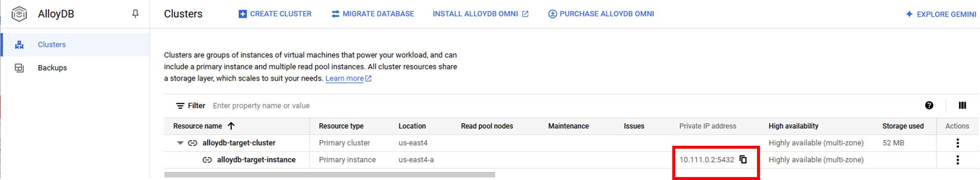Click the us-east4 location cell
This screenshot has width=980, height=180.
pyautogui.click(x=413, y=143)
